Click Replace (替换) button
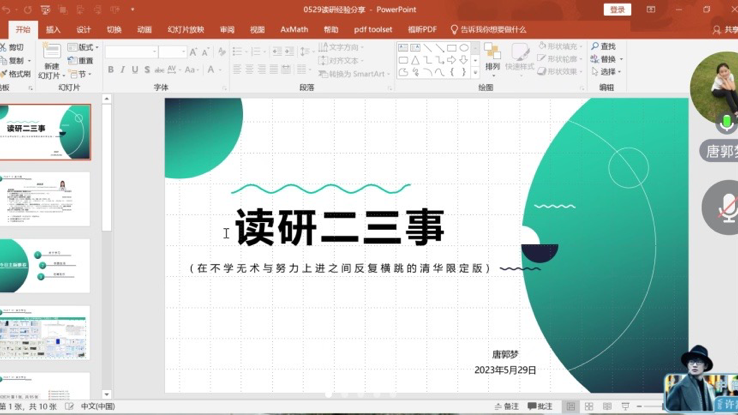This screenshot has height=415, width=738. point(607,59)
